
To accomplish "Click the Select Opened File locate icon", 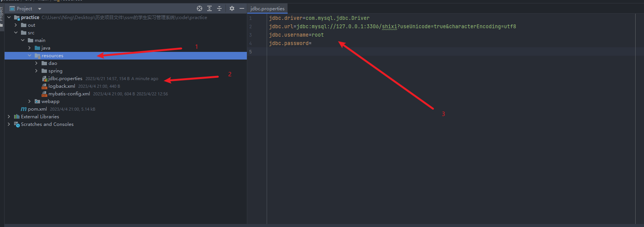I will 199,8.
